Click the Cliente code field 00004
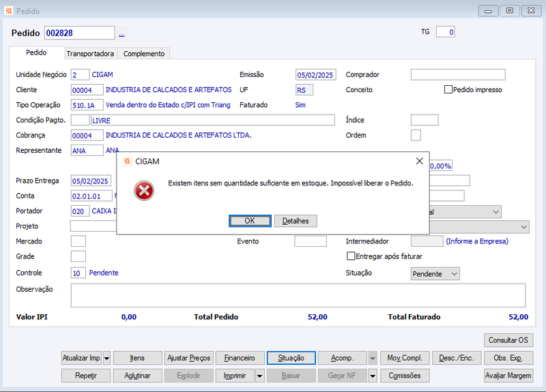 coord(87,90)
